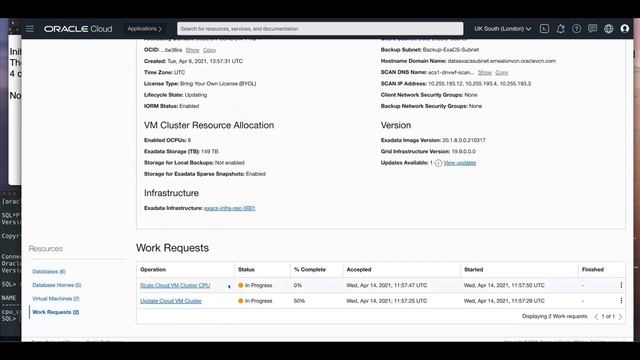Click the info icon beside Updates Available
The width and height of the screenshot is (640, 360).
[x=438, y=163]
